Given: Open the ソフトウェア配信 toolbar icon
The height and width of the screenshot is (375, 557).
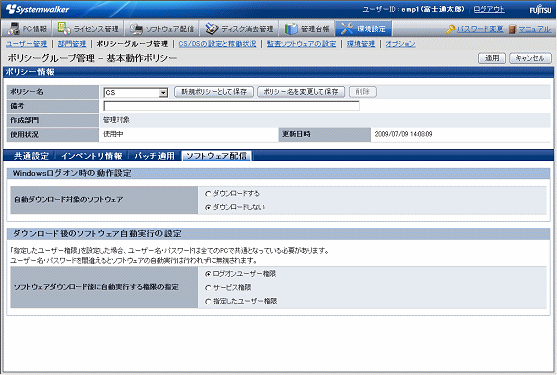Looking at the screenshot, I should click(136, 28).
